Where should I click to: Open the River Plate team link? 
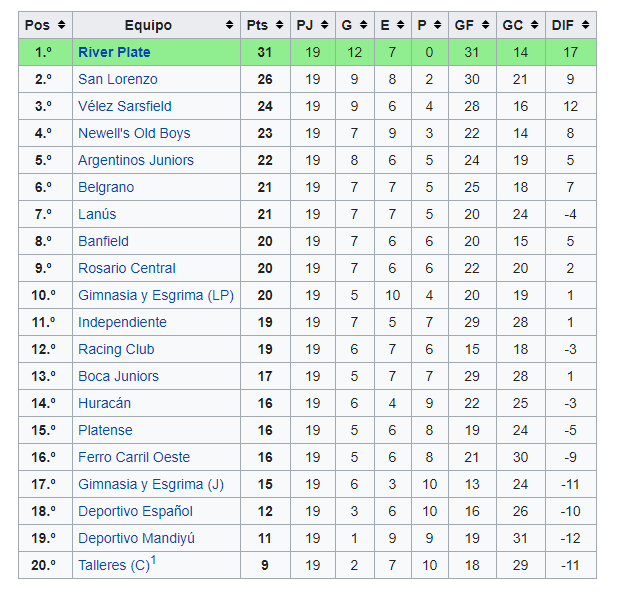pos(114,52)
